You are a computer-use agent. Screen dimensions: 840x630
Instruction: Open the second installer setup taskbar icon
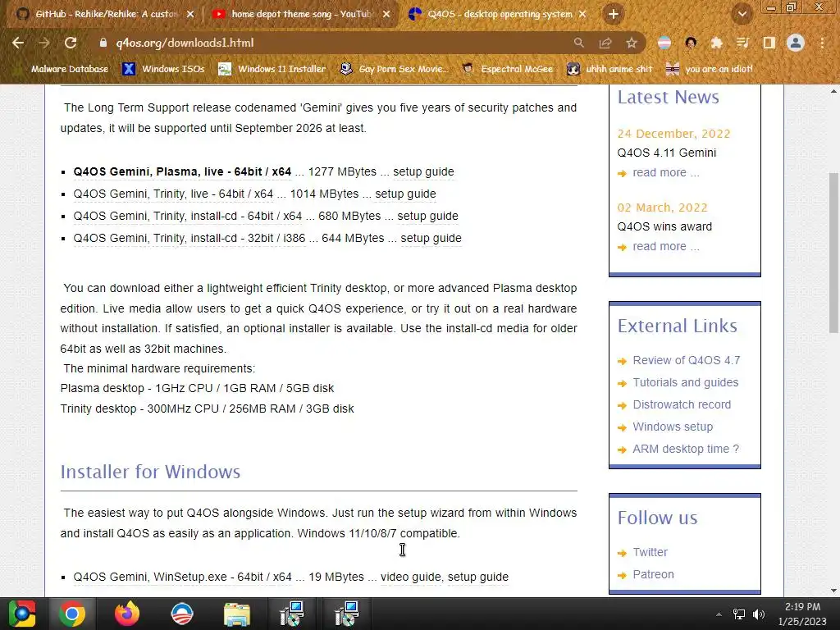[x=347, y=614]
